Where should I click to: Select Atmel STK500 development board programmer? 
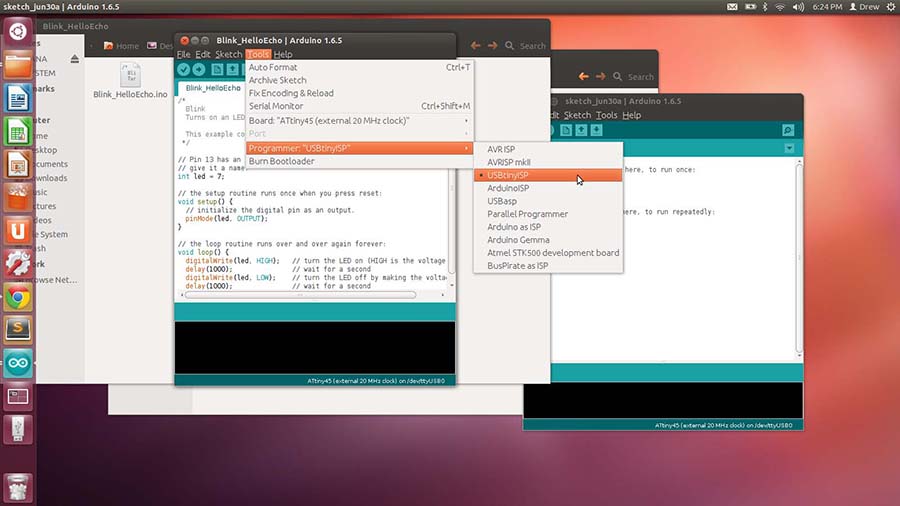pos(548,253)
